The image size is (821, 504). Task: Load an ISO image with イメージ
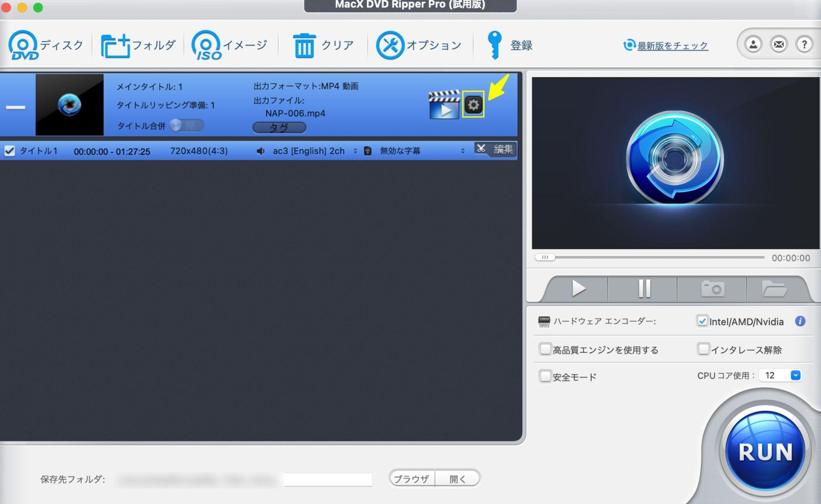229,45
